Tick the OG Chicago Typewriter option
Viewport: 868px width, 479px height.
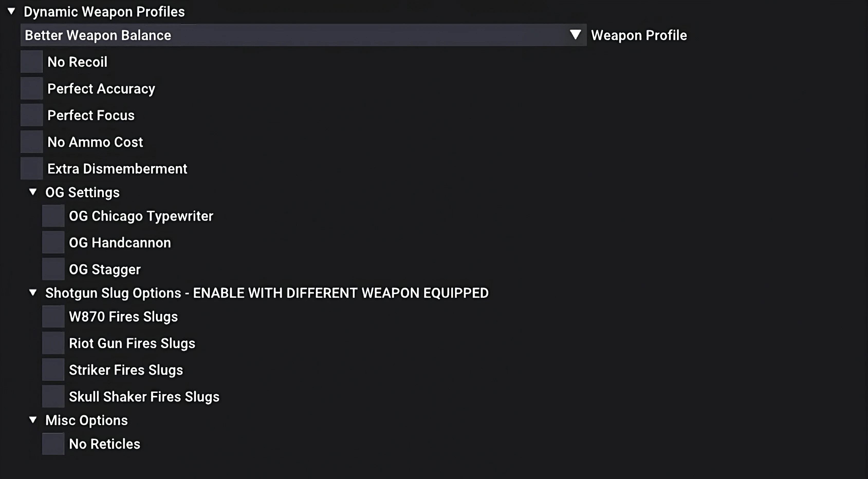53,216
